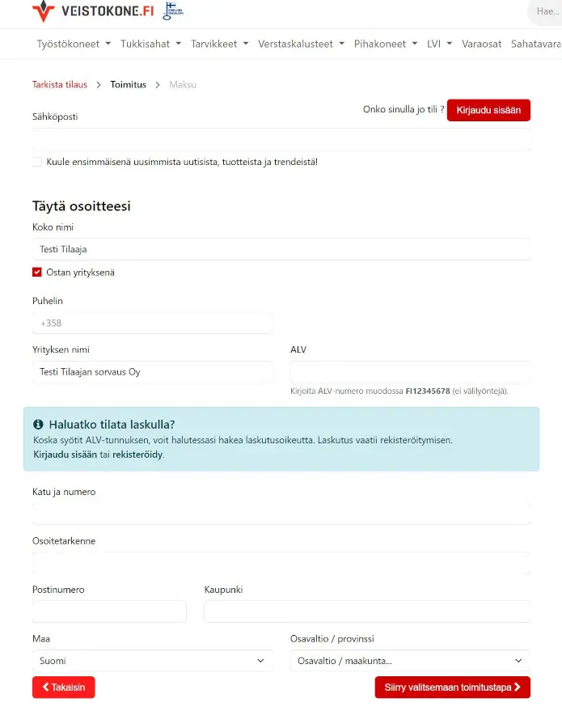The height and width of the screenshot is (728, 562).
Task: Open the Varaosat page
Action: point(482,44)
